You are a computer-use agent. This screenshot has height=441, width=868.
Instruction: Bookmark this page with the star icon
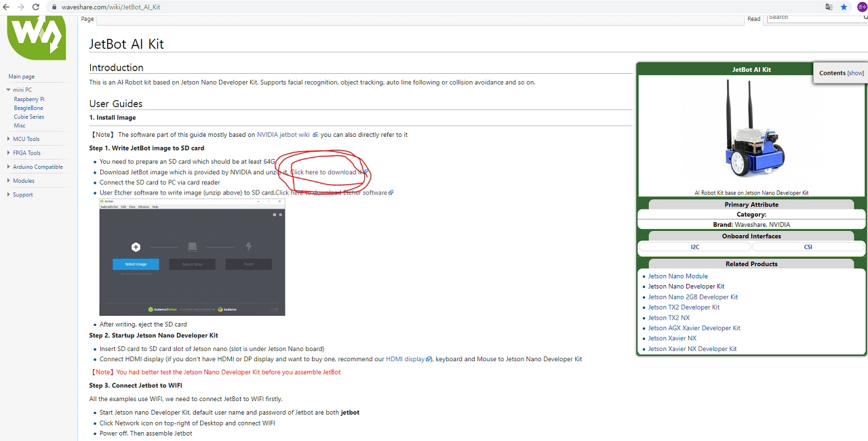click(x=844, y=7)
